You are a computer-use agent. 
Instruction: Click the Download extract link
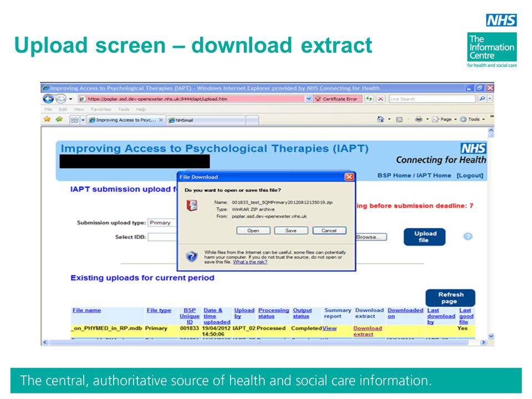[367, 331]
